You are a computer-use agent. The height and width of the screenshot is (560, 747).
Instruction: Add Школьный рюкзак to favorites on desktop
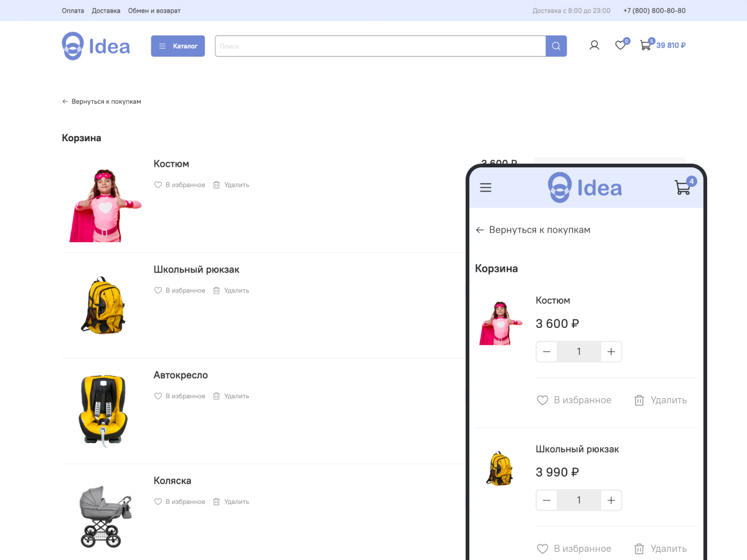180,291
